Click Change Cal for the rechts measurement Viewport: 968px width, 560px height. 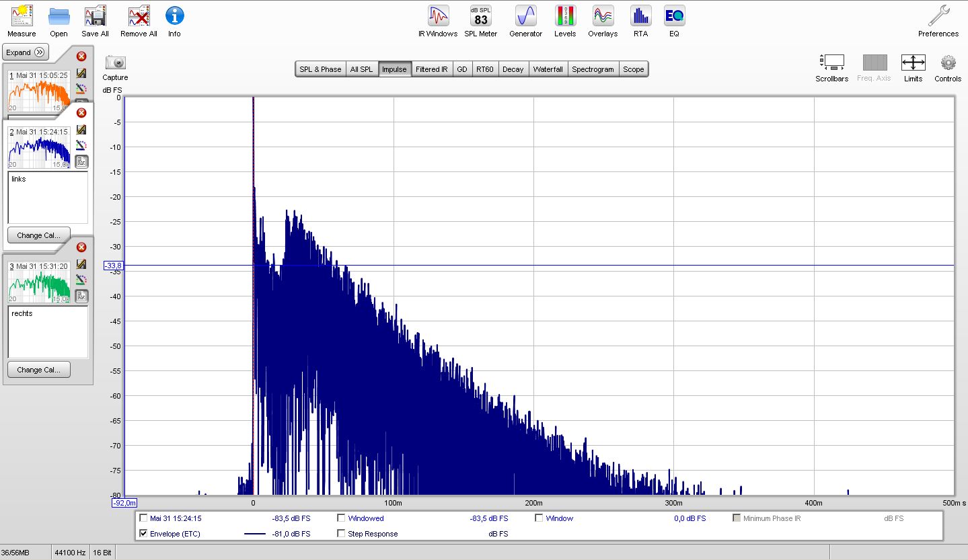pyautogui.click(x=39, y=370)
